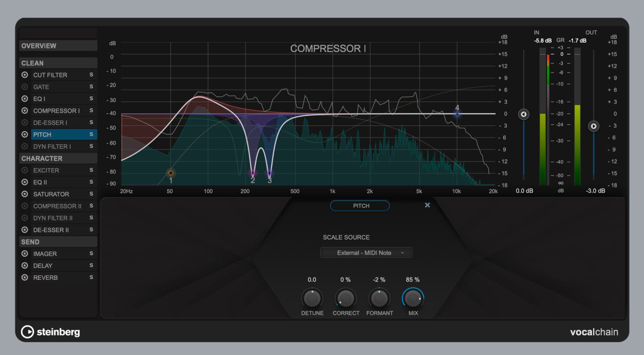Viewport: 644px width, 355px height.
Task: Click the Formant knob
Action: pos(379,298)
